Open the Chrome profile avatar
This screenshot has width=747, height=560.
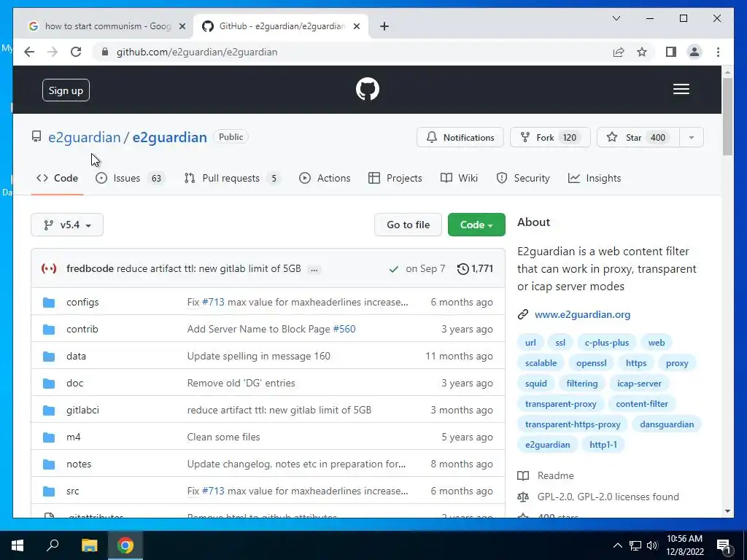pyautogui.click(x=694, y=52)
